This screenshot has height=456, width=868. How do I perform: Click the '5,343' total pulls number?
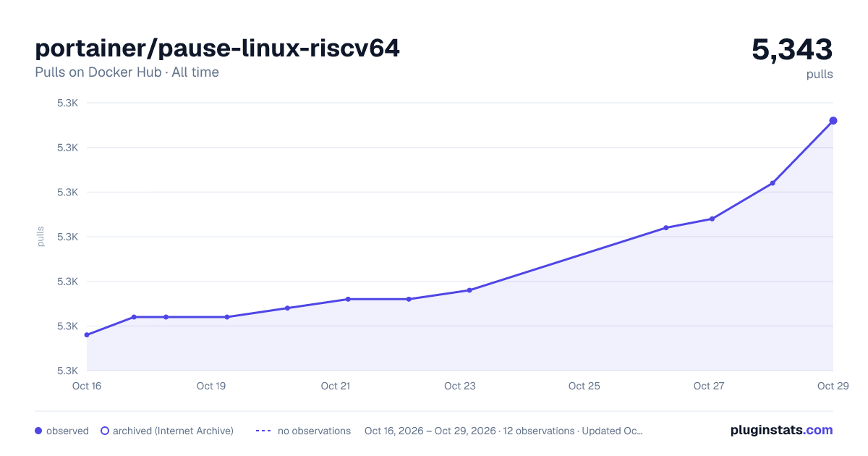click(x=792, y=49)
